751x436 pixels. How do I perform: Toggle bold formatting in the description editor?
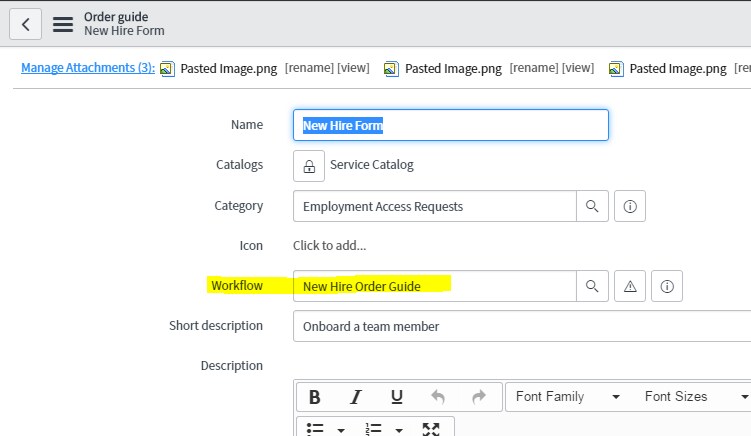[315, 397]
